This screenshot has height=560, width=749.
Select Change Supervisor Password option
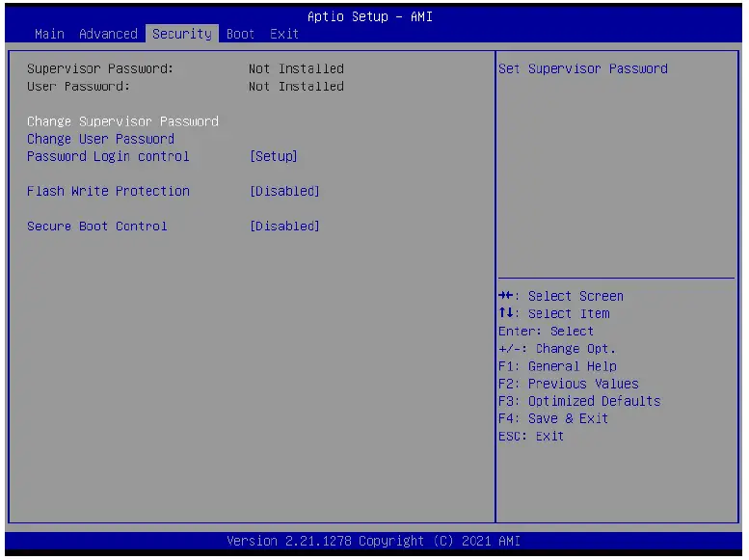click(x=122, y=121)
